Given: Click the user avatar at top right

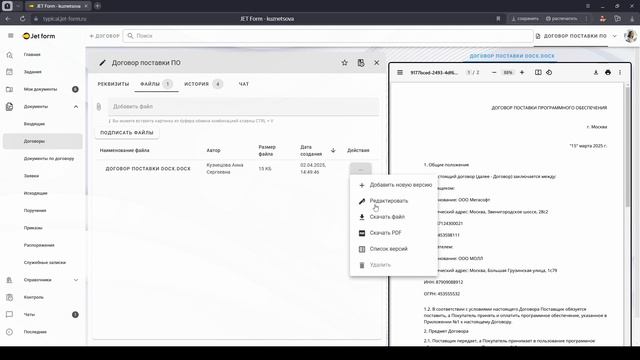Looking at the screenshot, I should tap(631, 36).
